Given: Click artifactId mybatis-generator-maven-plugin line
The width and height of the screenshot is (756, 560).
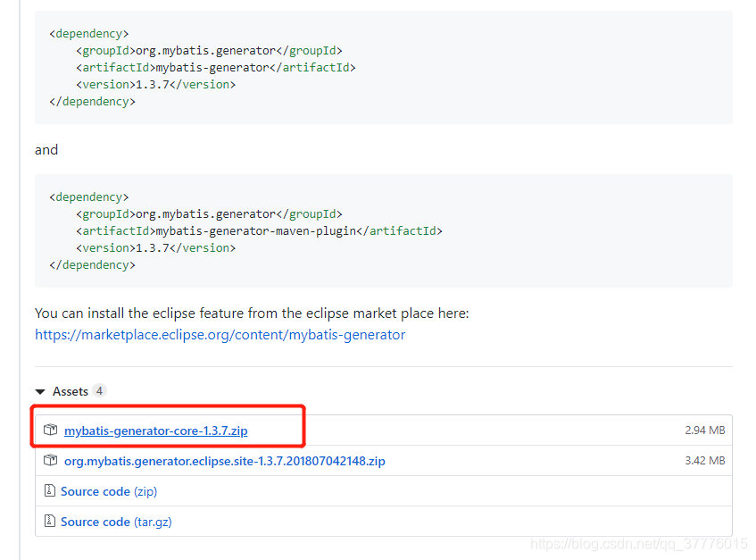Looking at the screenshot, I should [x=259, y=231].
